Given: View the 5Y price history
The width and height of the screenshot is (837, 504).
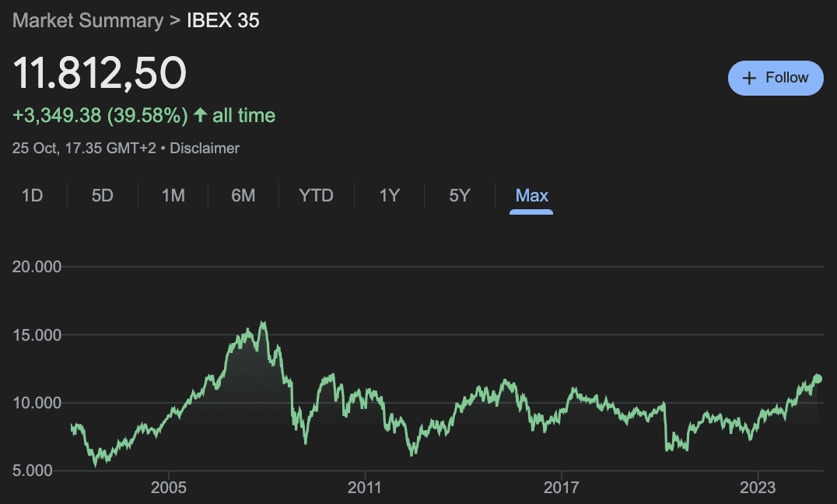Looking at the screenshot, I should [459, 196].
